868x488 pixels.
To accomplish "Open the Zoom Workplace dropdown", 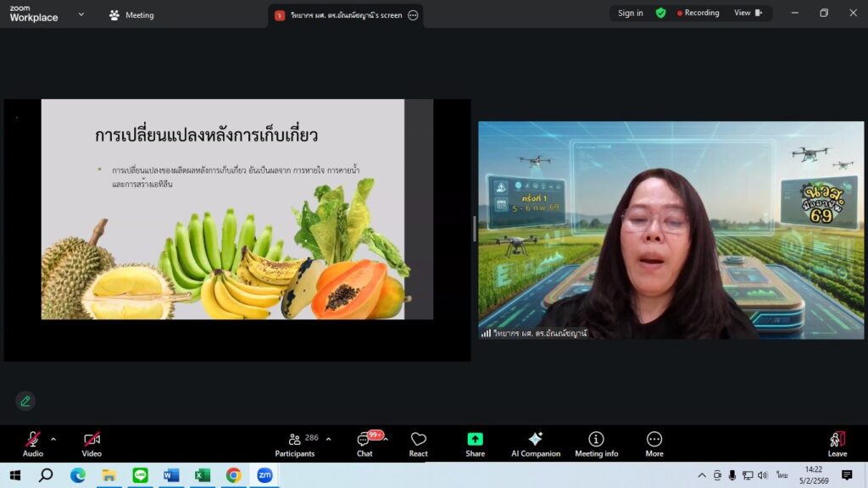I will point(81,14).
